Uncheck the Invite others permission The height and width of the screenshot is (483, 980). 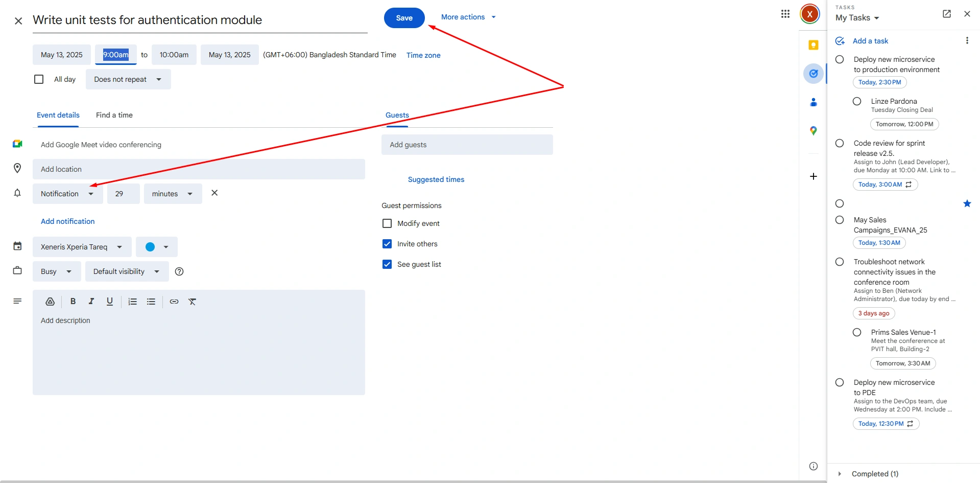coord(387,244)
